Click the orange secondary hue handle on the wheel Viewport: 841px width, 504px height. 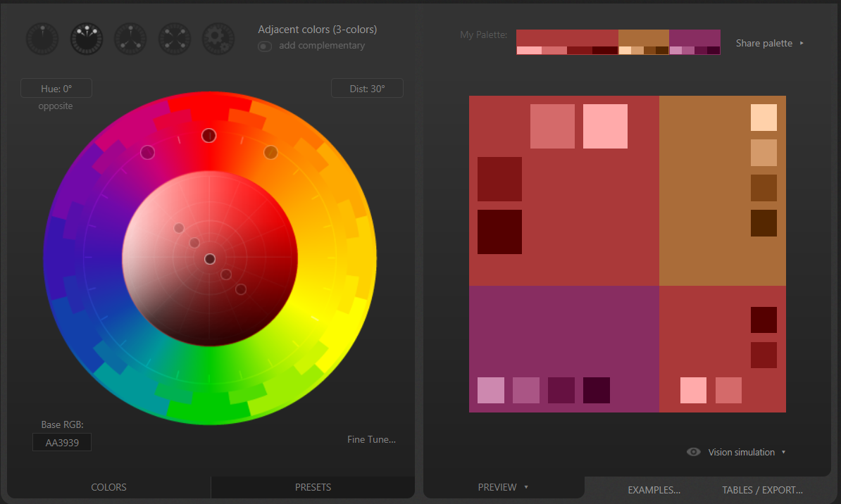270,152
